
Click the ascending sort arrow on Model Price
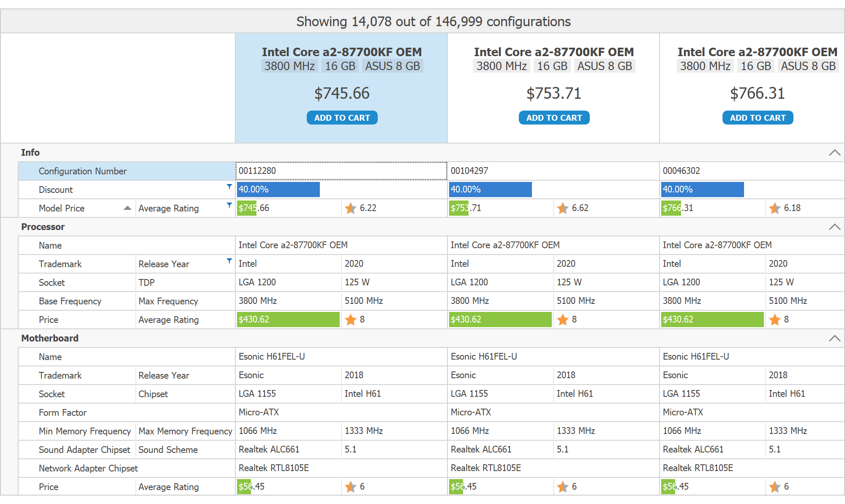[x=127, y=208]
